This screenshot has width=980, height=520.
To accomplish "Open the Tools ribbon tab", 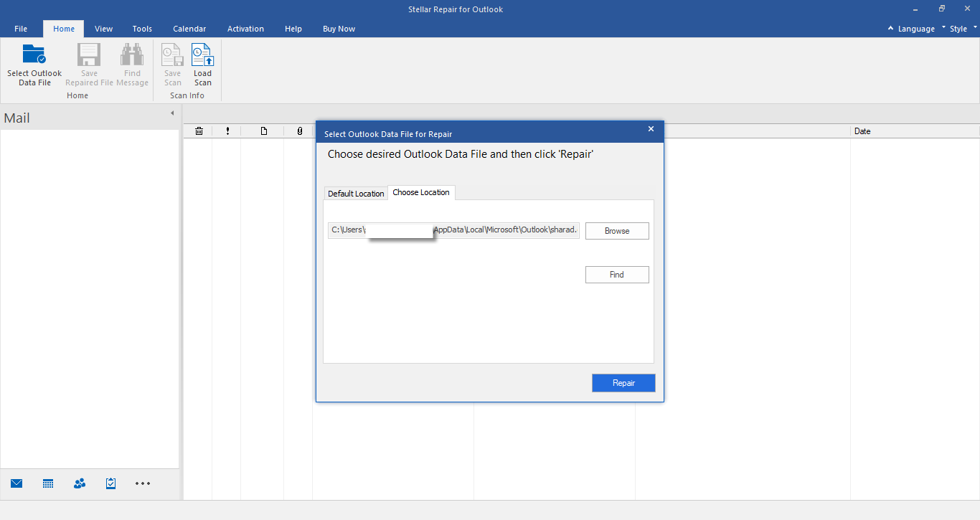I will [x=142, y=29].
